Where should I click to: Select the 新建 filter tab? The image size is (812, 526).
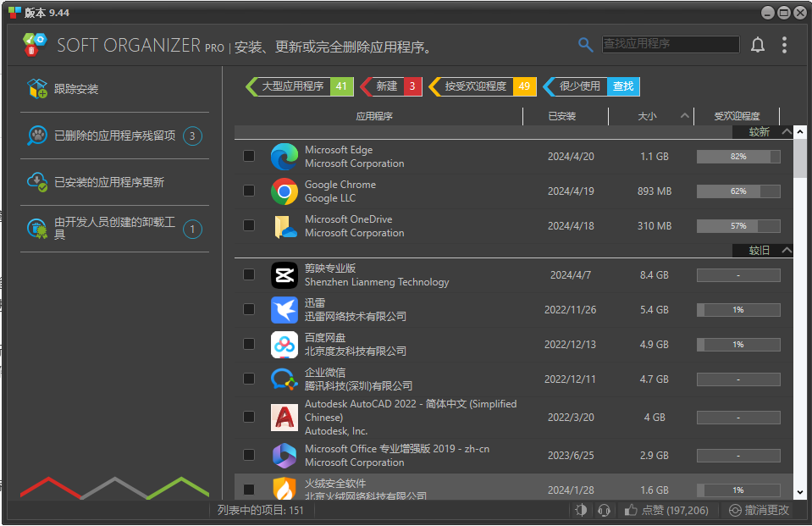click(391, 86)
